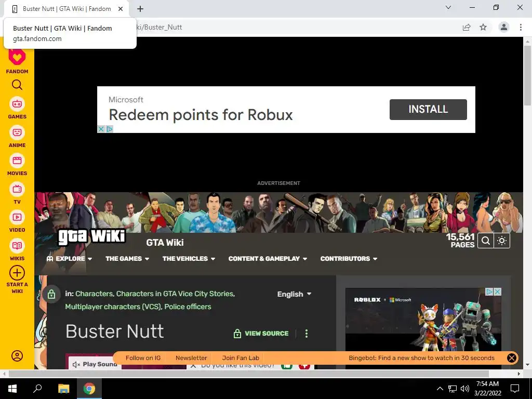532x399 pixels.
Task: Open Windows taskbar search
Action: [x=37, y=389]
